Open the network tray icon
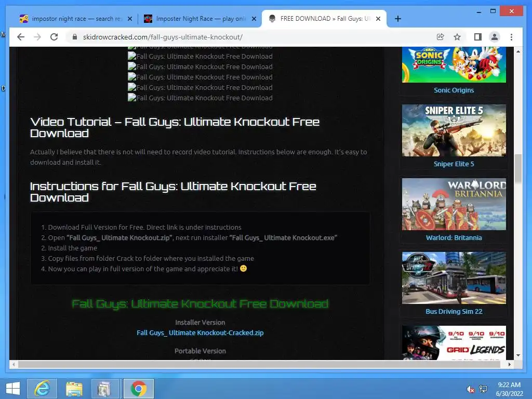Image resolution: width=532 pixels, height=399 pixels. tap(483, 389)
